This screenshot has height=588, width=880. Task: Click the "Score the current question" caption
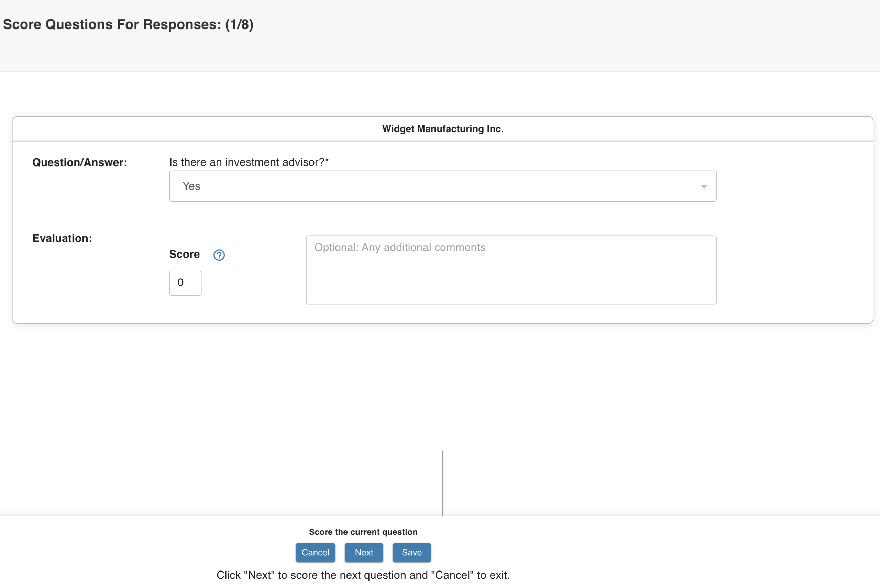click(363, 532)
